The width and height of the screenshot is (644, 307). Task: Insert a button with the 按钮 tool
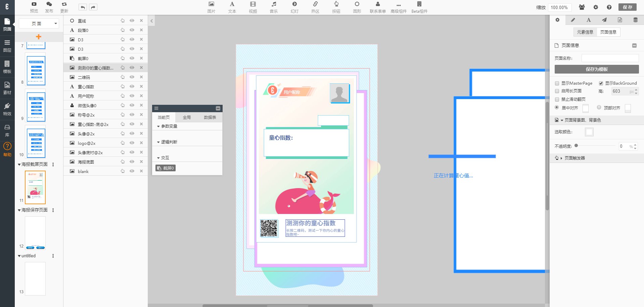(336, 7)
